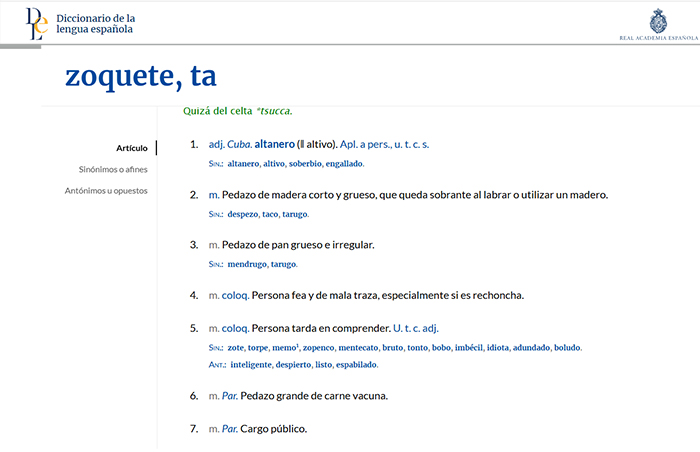700x452 pixels.
Task: Click the Real Academia Española crest
Action: click(x=656, y=21)
